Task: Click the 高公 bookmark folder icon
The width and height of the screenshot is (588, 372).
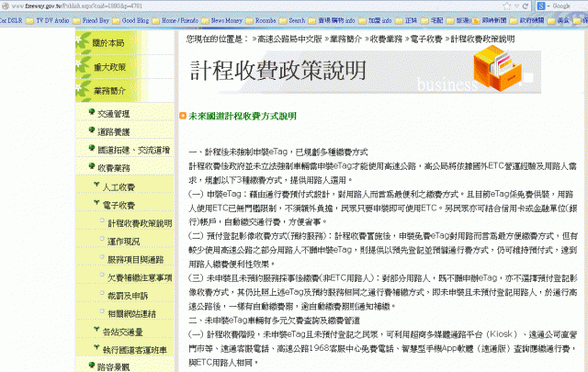Action: pyautogui.click(x=551, y=20)
